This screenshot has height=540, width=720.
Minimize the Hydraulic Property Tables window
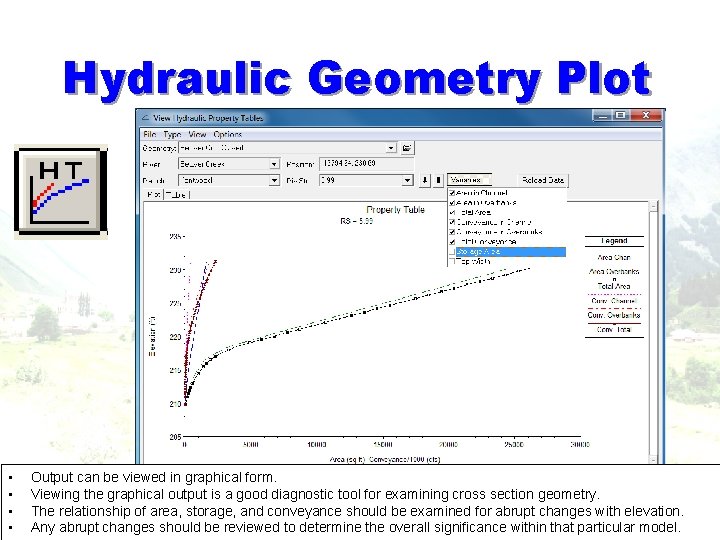[602, 115]
